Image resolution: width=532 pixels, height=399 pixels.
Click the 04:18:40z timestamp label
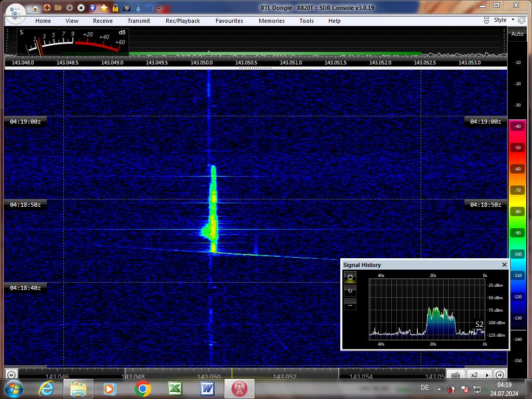point(25,288)
